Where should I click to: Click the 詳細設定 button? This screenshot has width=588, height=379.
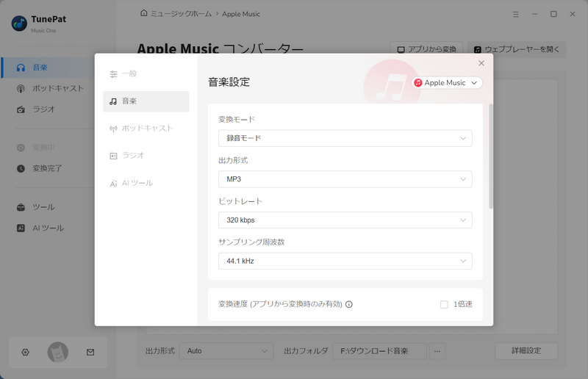(x=526, y=351)
